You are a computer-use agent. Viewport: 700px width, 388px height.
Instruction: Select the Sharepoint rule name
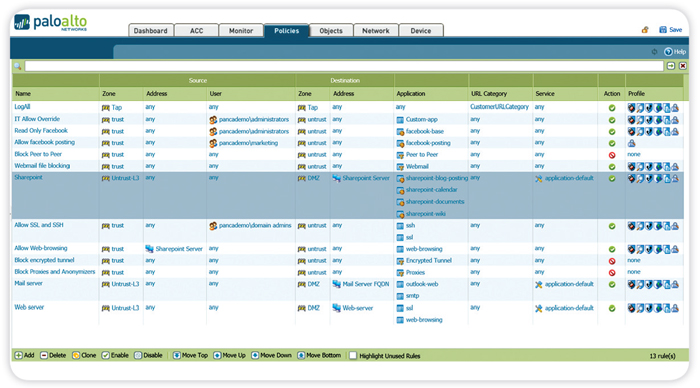point(28,177)
